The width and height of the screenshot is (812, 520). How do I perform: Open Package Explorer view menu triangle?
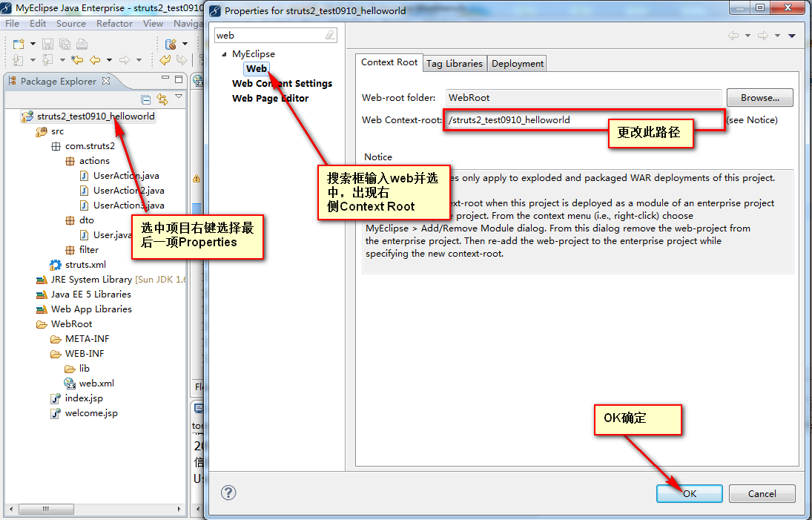click(179, 97)
